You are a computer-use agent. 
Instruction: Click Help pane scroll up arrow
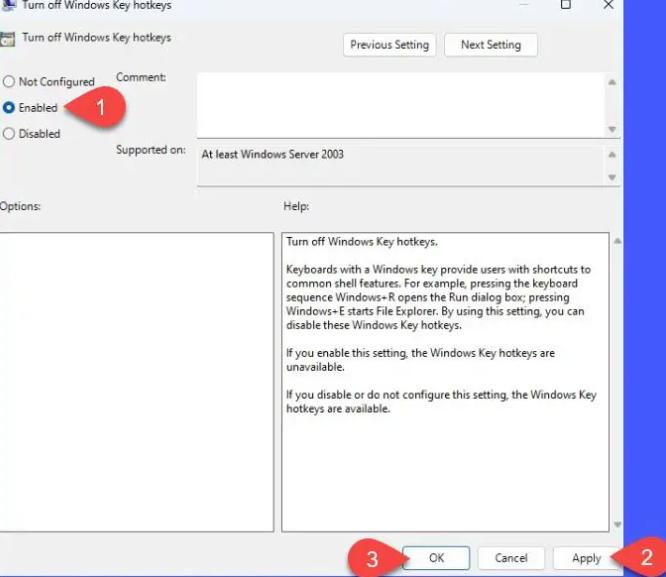pyautogui.click(x=617, y=241)
